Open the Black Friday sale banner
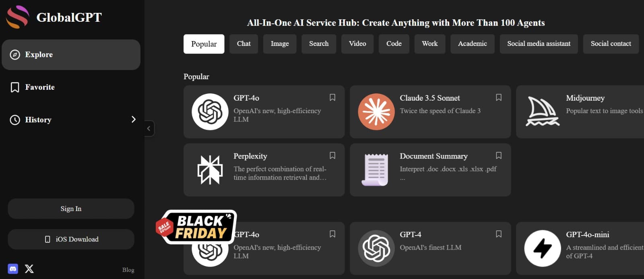644x279 pixels. (196, 227)
